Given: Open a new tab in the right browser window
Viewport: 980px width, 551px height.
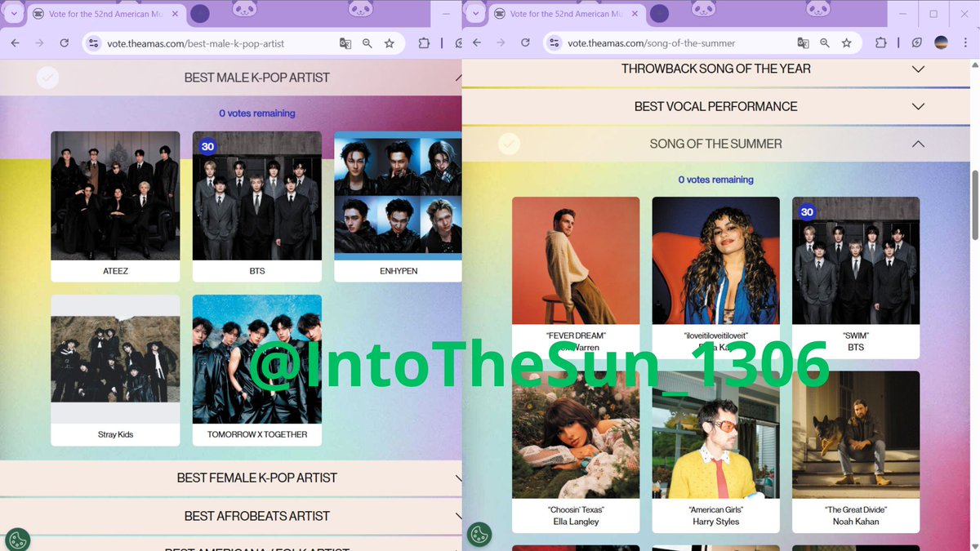Looking at the screenshot, I should click(x=659, y=14).
